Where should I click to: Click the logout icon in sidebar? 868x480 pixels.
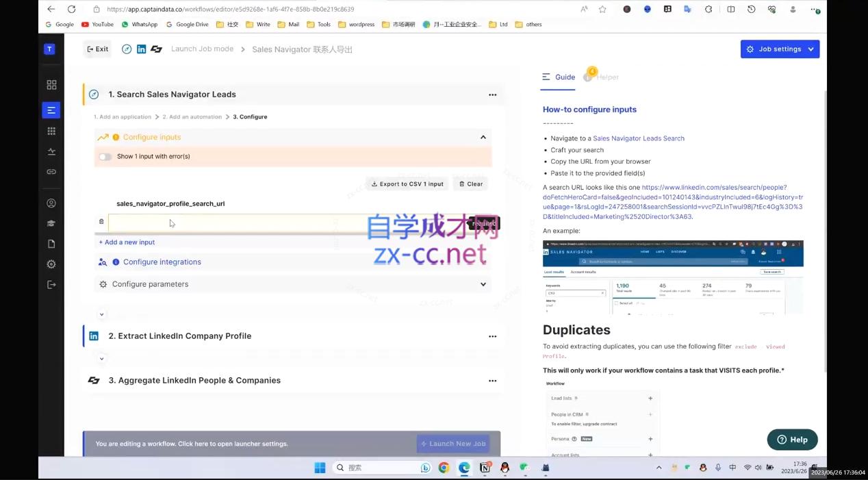(x=51, y=285)
